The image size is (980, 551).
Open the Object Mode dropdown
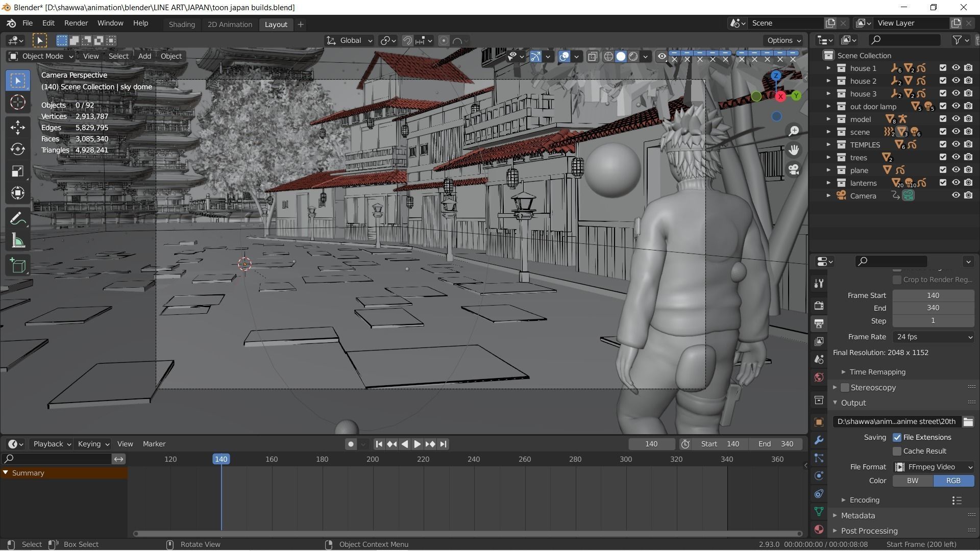click(x=41, y=56)
